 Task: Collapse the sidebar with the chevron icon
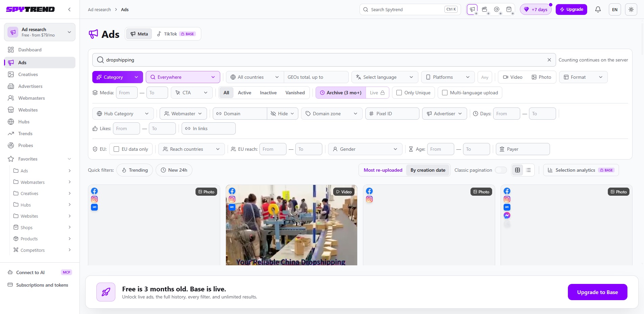click(x=69, y=9)
